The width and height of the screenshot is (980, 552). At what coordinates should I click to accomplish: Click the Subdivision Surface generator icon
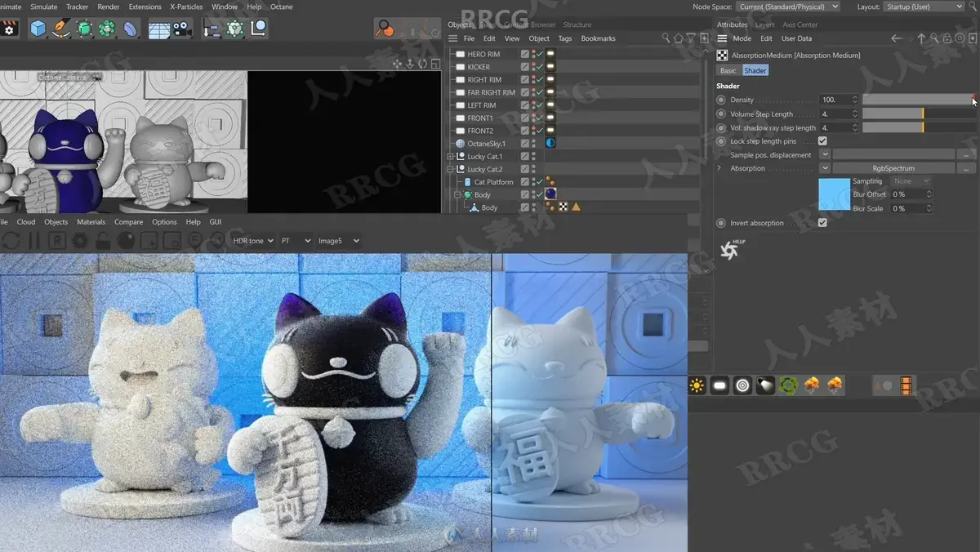[x=84, y=29]
